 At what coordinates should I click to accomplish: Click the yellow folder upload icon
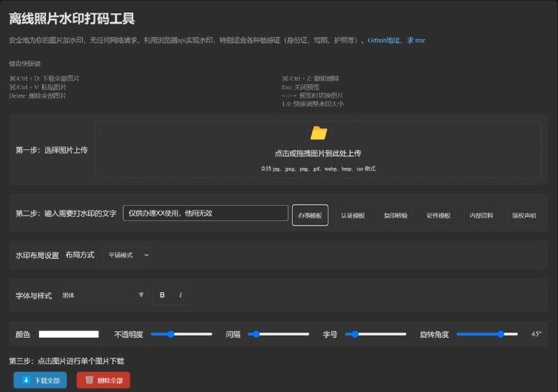click(319, 133)
